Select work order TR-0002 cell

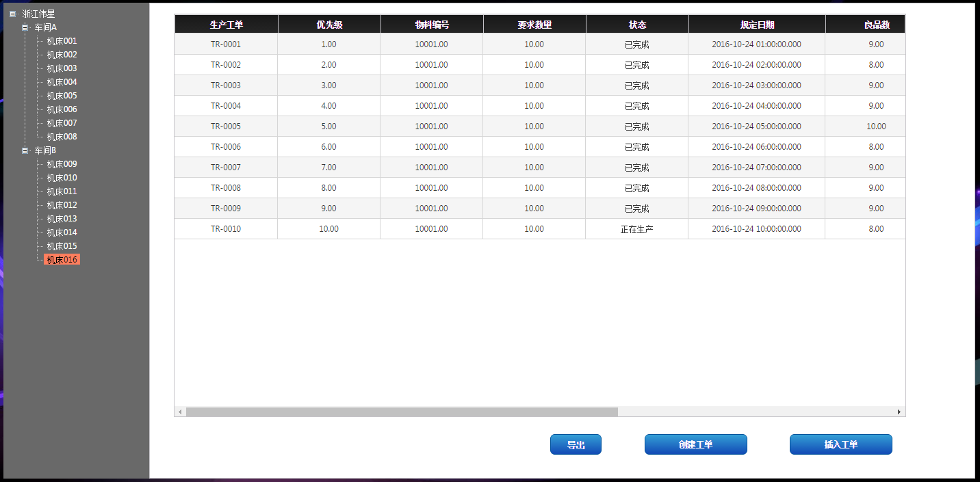coord(226,65)
